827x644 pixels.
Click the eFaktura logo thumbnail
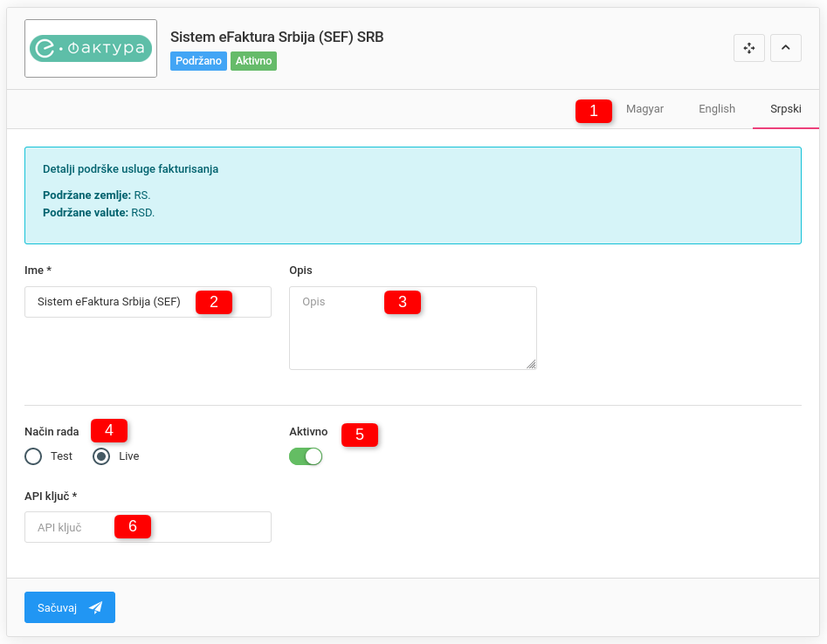tap(91, 49)
